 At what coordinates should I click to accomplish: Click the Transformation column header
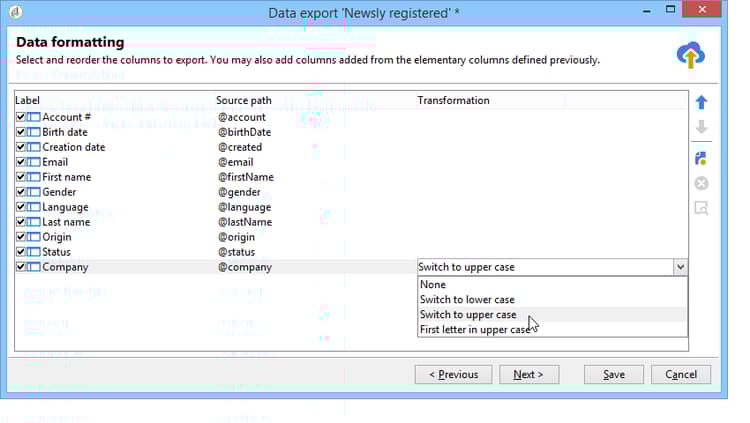[453, 100]
